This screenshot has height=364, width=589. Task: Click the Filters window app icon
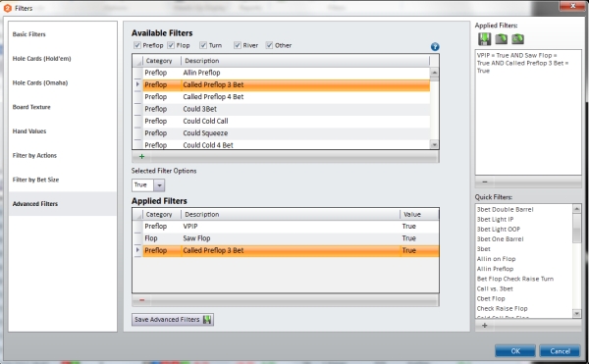(7, 8)
